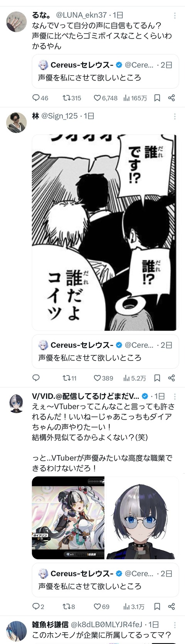Viewport: 185px width, 644px height.
Task: Bookmark 林's manga reply tweet
Action: [x=157, y=378]
